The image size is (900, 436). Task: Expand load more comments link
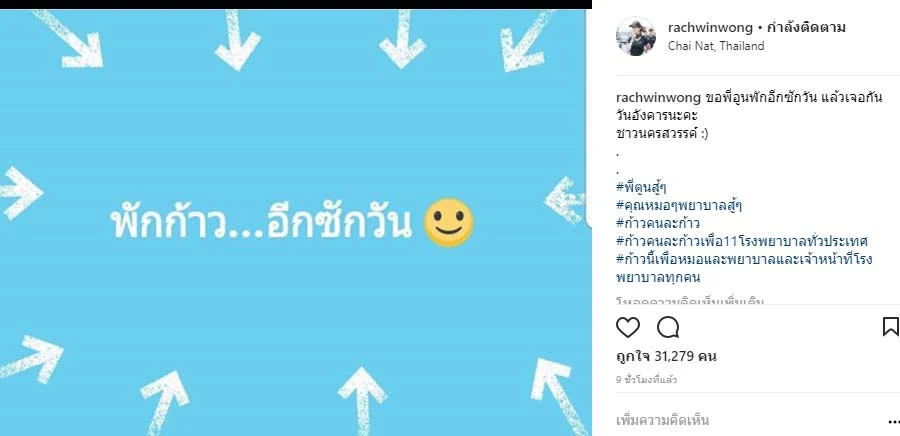690,301
